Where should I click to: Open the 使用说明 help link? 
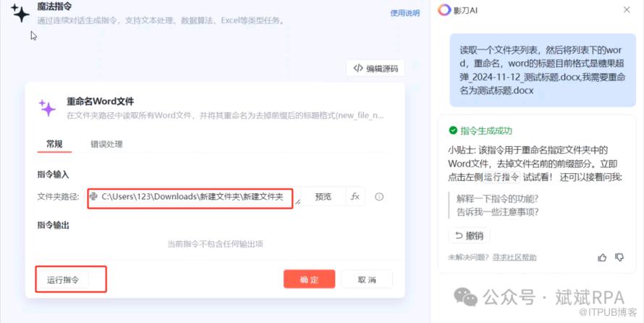pos(405,13)
